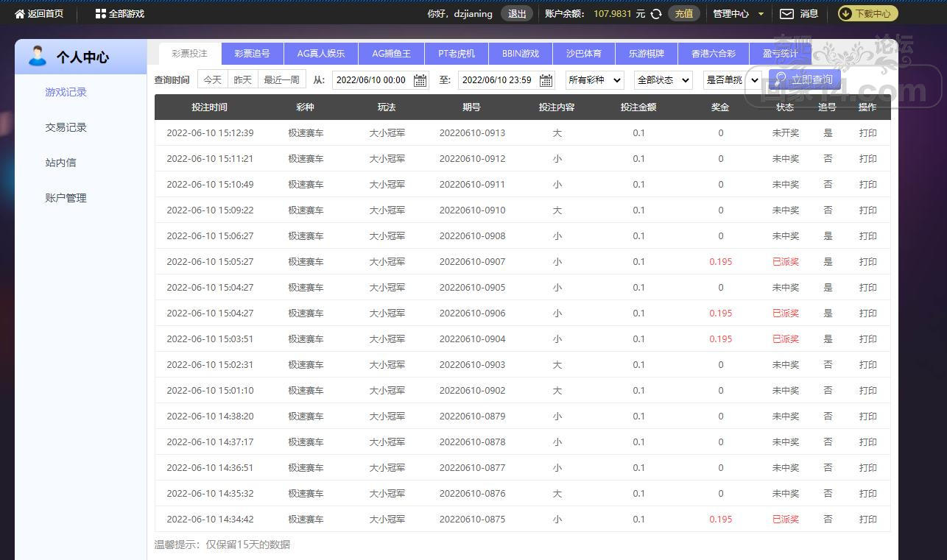Open the download center button
The image size is (947, 560).
(867, 13)
